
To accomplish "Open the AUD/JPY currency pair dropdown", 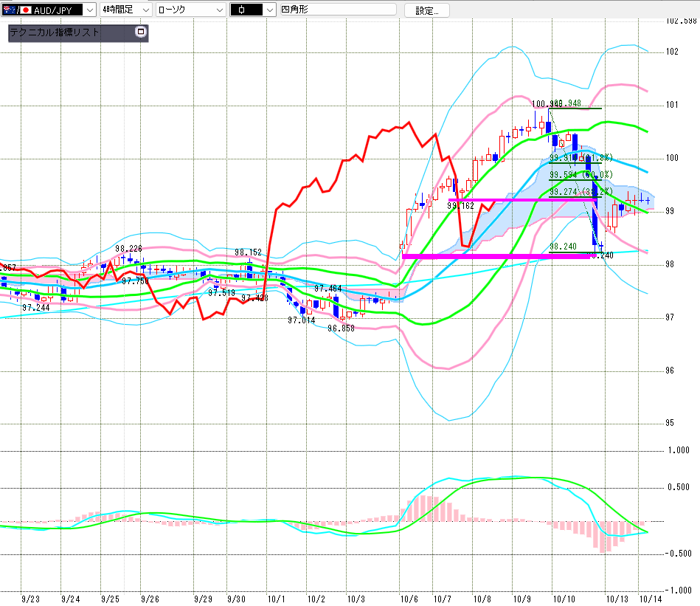I will pos(89,10).
